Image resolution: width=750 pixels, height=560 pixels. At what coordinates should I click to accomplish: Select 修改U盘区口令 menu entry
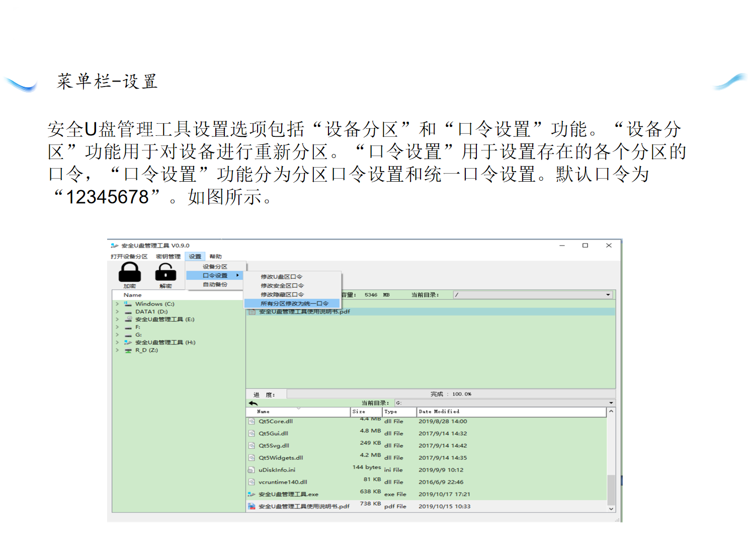click(x=281, y=277)
